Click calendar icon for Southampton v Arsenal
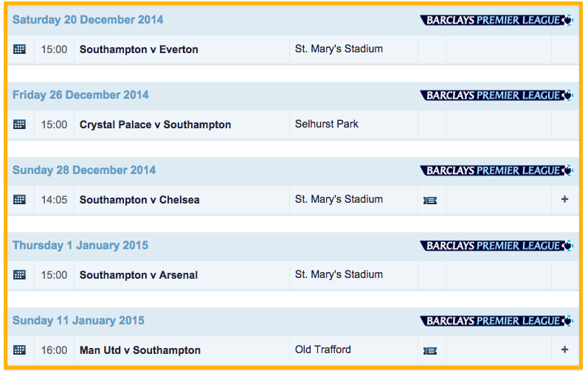 (20, 275)
